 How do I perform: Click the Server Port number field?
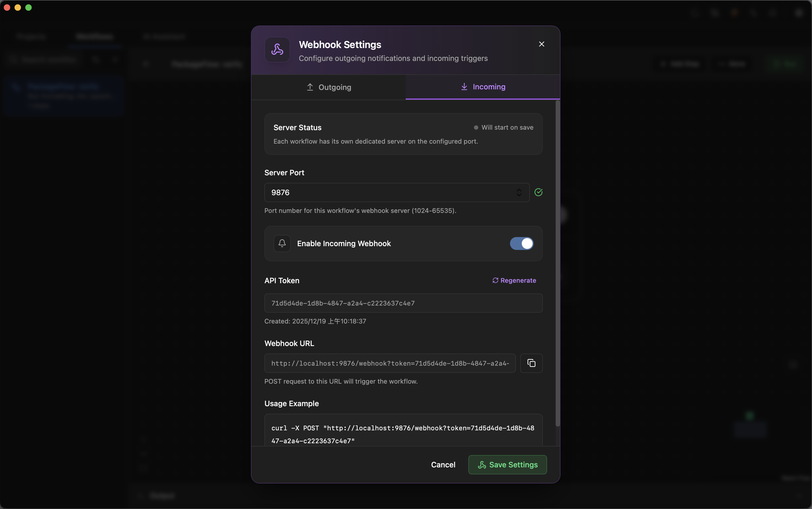point(387,192)
